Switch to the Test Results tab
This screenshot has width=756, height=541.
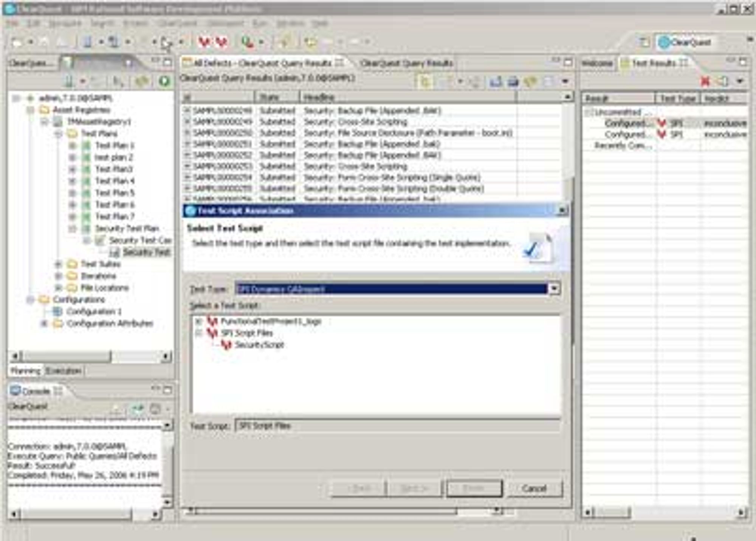click(x=654, y=63)
